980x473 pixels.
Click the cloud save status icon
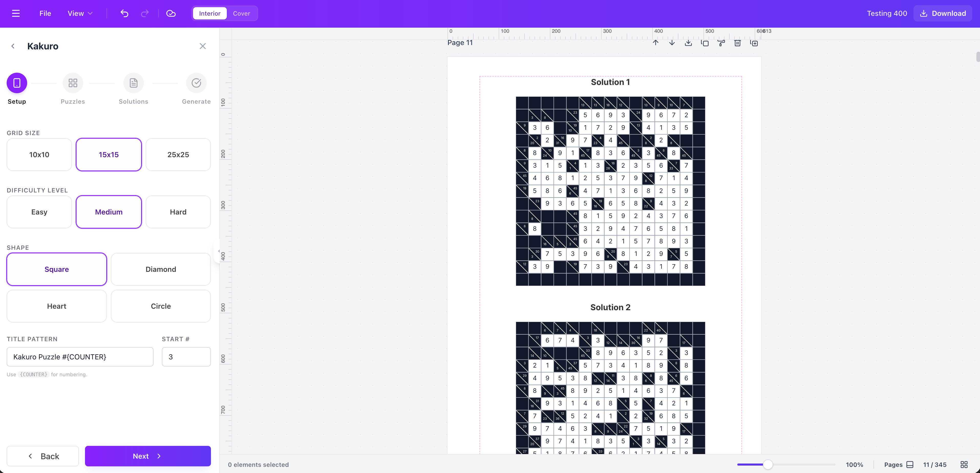pos(171,13)
